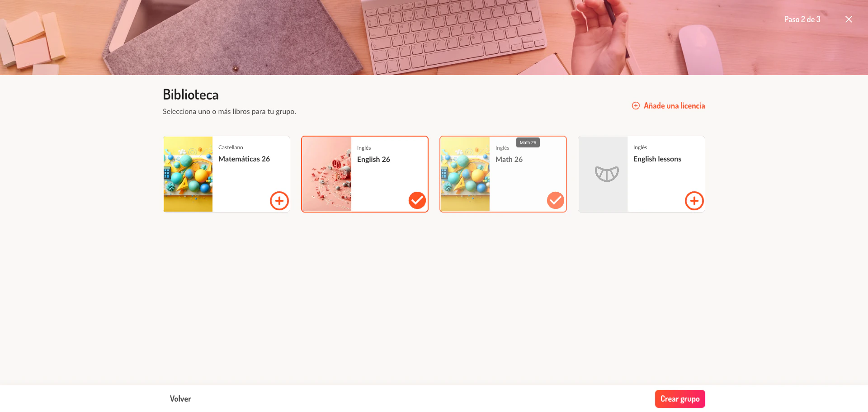The height and width of the screenshot is (412, 868).
Task: Select the Matemáticas 26 title text
Action: 244,159
